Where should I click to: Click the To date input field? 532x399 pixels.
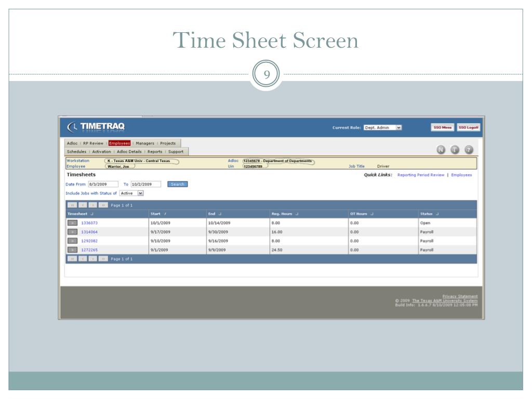[x=146, y=184]
